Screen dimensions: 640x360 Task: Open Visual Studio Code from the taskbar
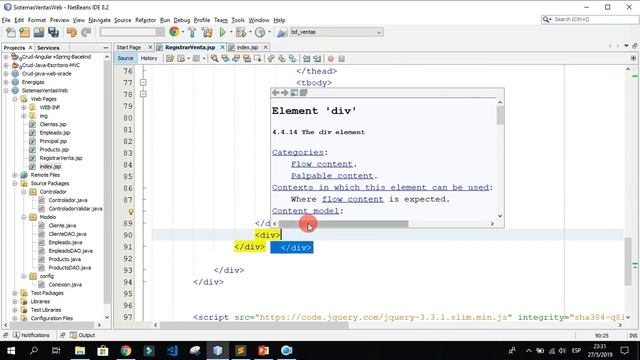click(x=172, y=351)
